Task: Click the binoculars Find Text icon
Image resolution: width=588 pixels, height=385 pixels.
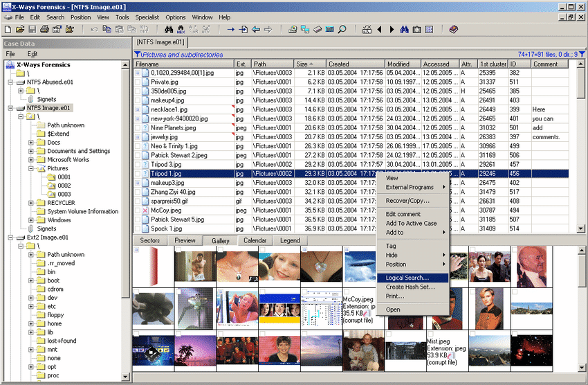Action: click(168, 30)
